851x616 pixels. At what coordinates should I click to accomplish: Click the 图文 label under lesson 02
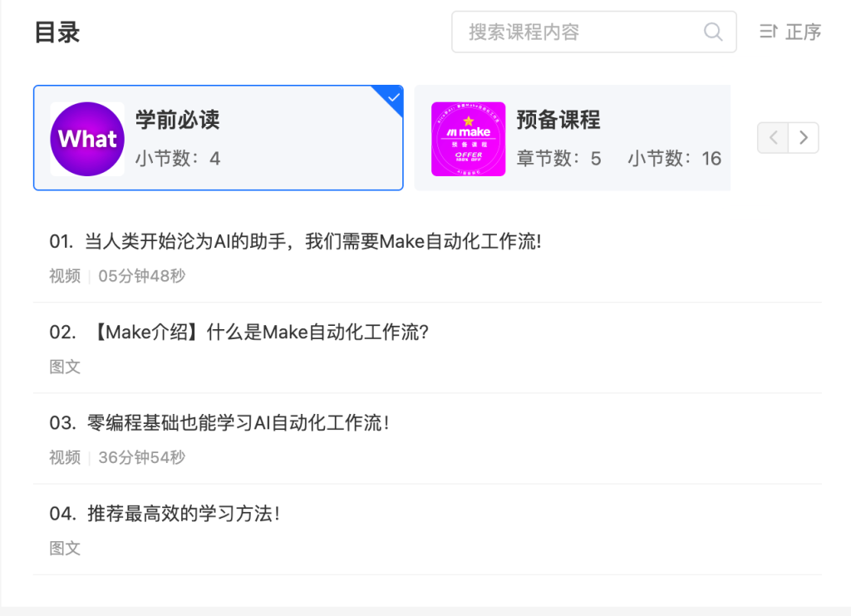point(65,367)
